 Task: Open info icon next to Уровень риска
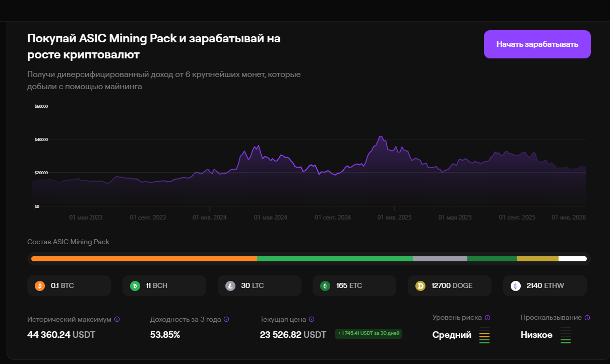(487, 318)
